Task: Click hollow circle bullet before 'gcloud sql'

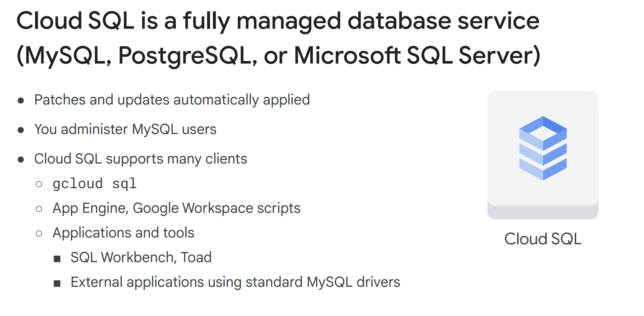Action: 39,184
